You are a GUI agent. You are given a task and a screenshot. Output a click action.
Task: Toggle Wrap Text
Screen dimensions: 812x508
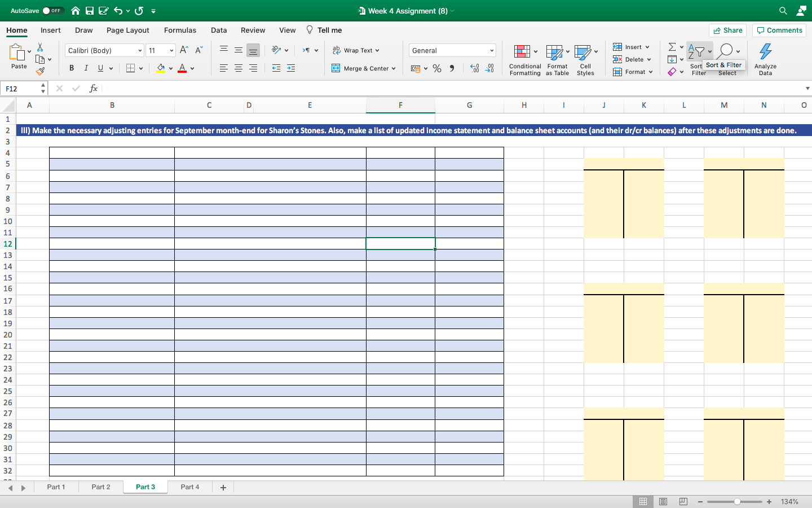(356, 50)
